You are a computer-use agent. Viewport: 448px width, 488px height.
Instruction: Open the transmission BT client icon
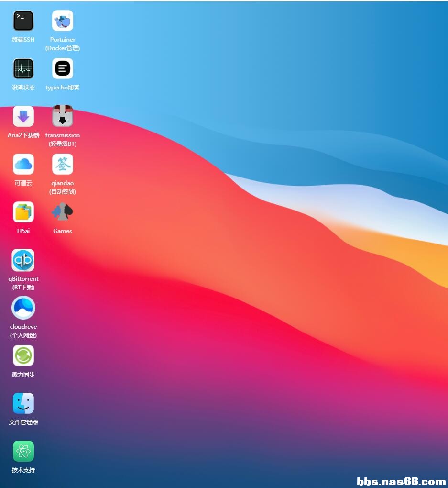coord(63,116)
